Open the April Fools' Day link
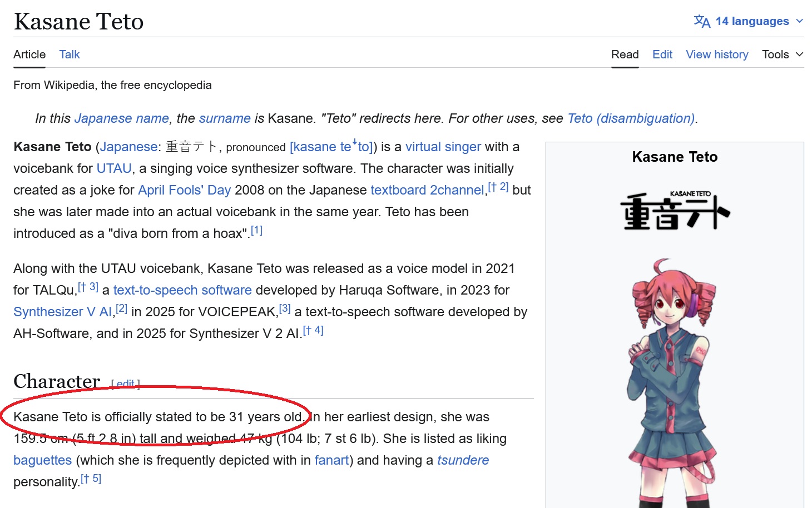 pos(184,190)
